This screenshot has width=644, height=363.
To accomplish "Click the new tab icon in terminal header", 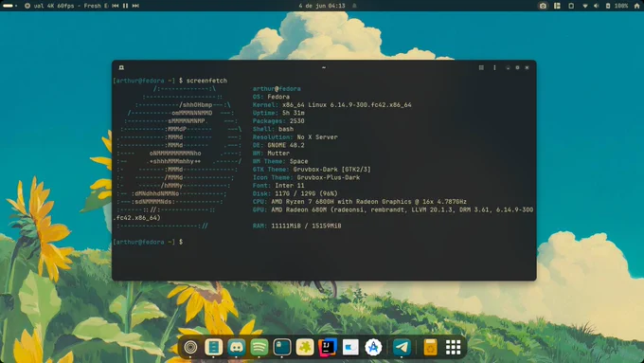I will coord(121,67).
